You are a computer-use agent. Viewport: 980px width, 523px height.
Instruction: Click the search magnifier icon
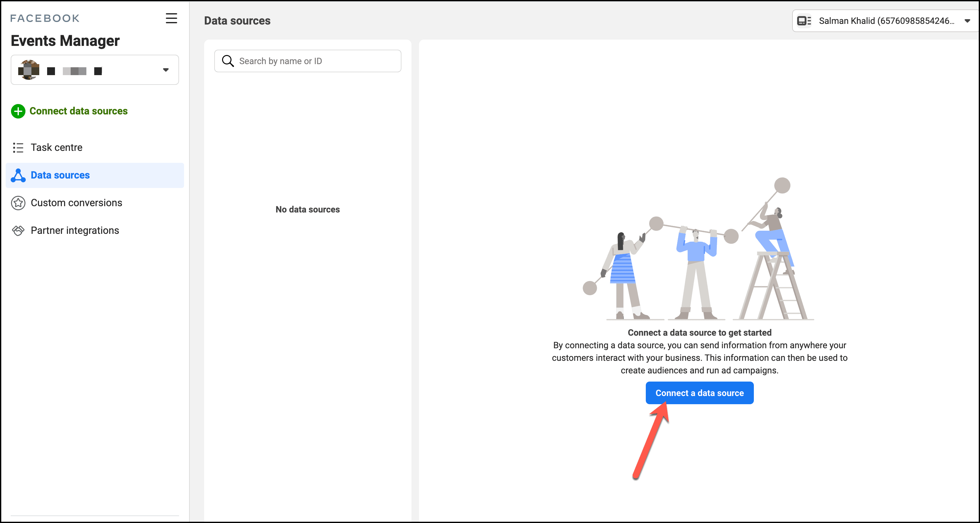tap(227, 61)
